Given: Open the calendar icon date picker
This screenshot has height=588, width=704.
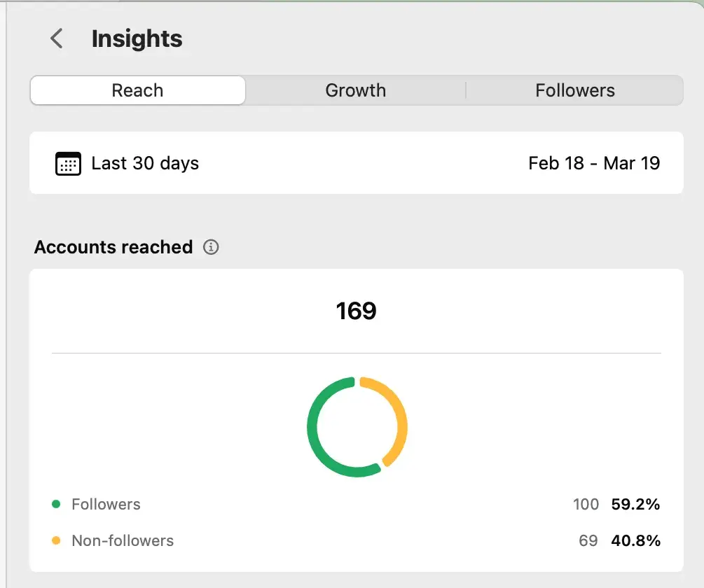Looking at the screenshot, I should 68,164.
